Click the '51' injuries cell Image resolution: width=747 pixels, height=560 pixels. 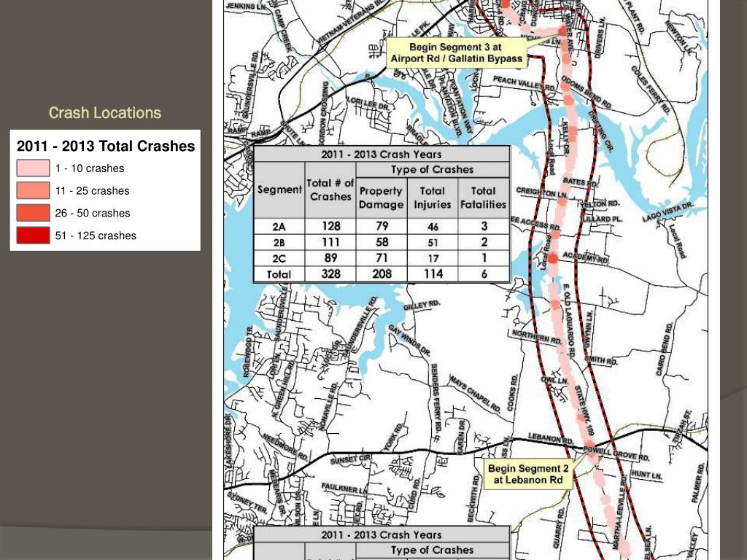point(433,243)
